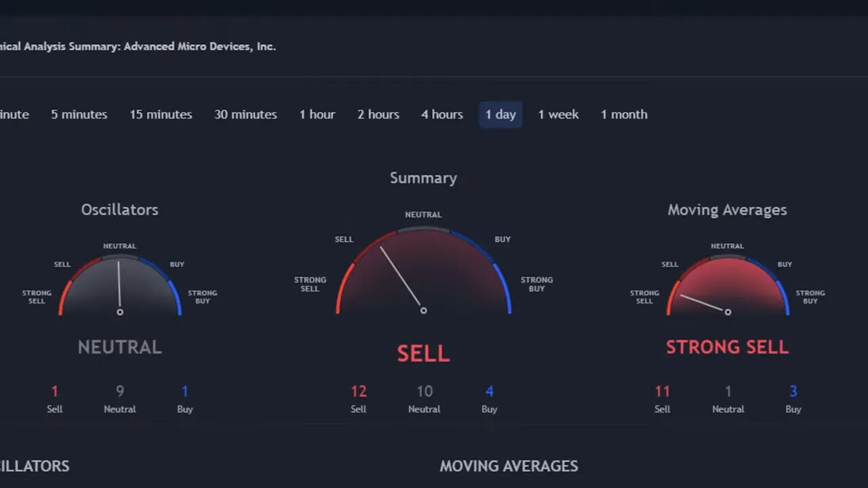Screen dimensions: 868x488
Task: Switch to the 1 hour timeframe
Action: click(317, 115)
